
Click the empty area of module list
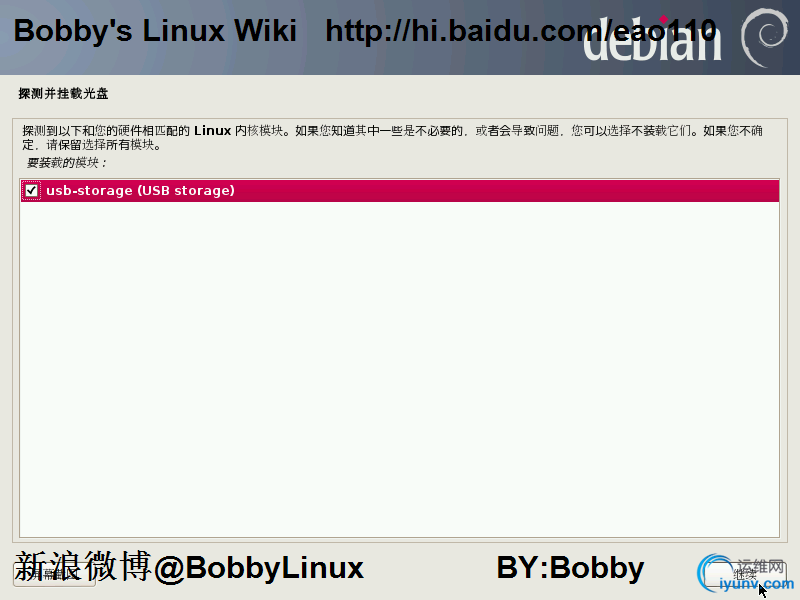[x=399, y=369]
